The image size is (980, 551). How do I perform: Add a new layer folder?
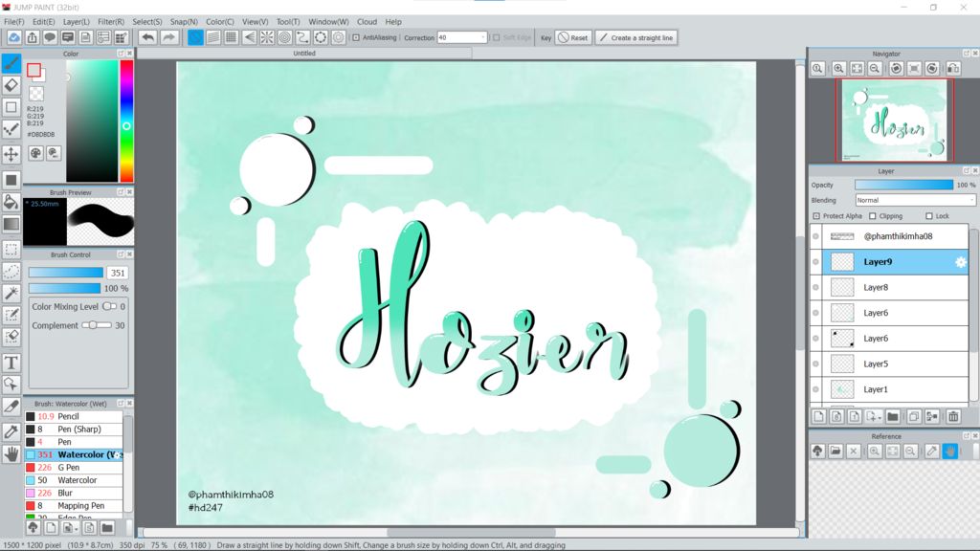click(x=893, y=417)
